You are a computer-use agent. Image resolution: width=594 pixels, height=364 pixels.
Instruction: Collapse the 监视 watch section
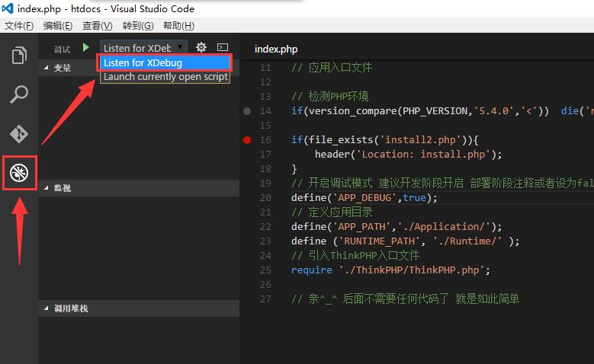pyautogui.click(x=139, y=188)
